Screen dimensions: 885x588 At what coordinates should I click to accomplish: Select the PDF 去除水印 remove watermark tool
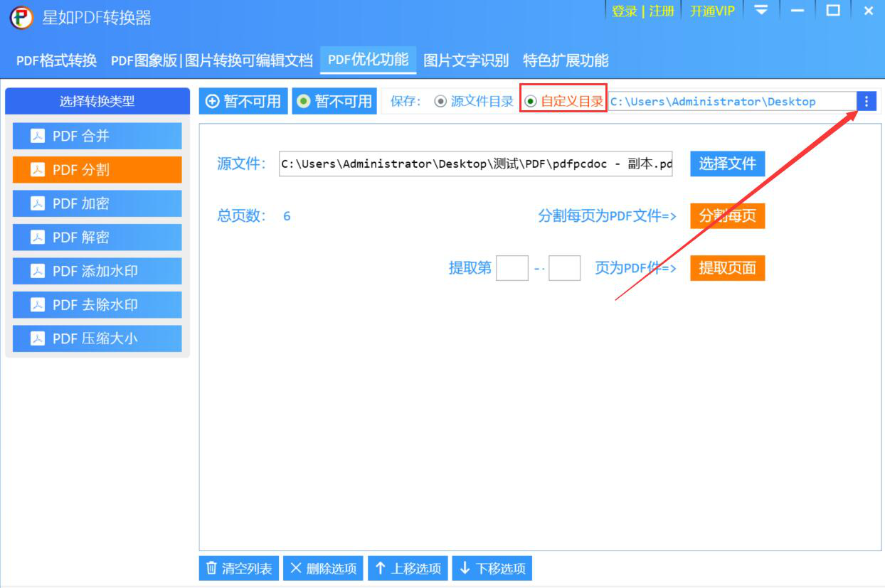tap(96, 304)
